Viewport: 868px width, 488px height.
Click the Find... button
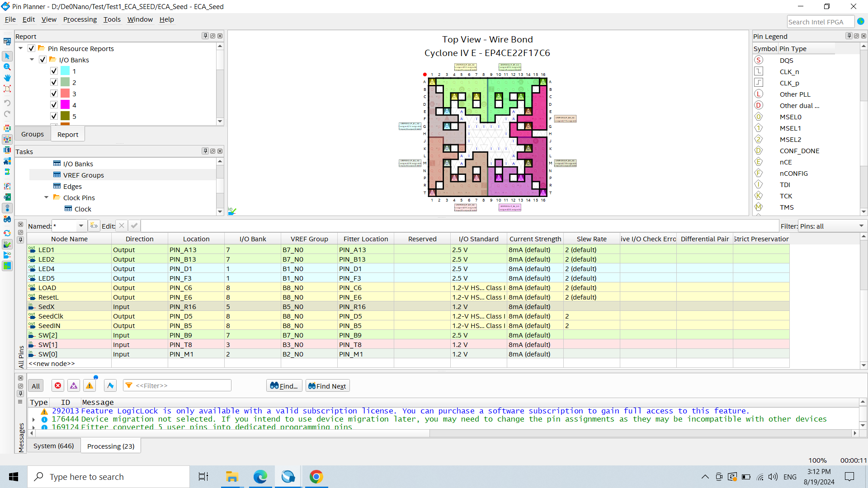284,386
